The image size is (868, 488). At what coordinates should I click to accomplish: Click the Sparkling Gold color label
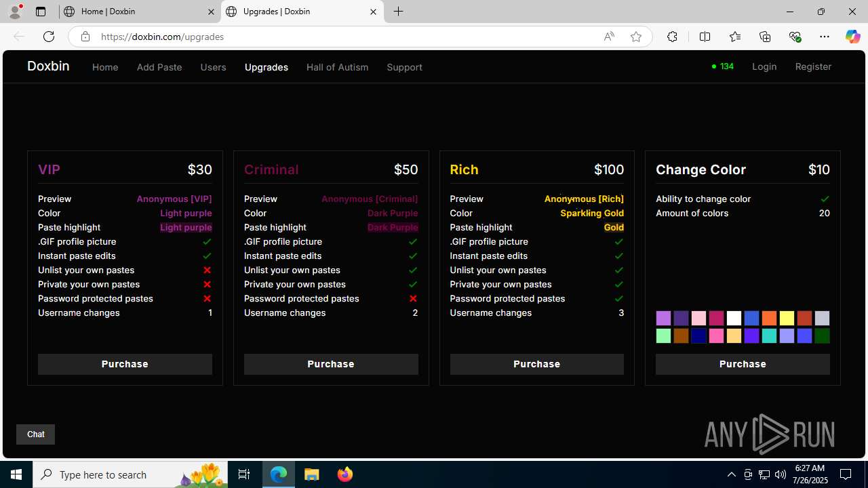(592, 213)
